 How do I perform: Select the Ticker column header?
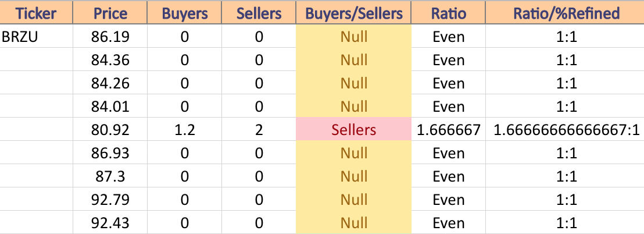37,13
